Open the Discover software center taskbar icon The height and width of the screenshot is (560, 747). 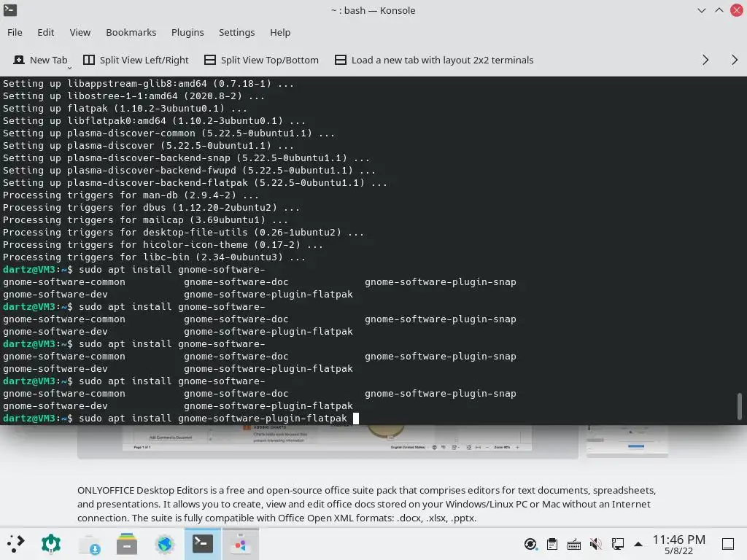click(x=90, y=544)
